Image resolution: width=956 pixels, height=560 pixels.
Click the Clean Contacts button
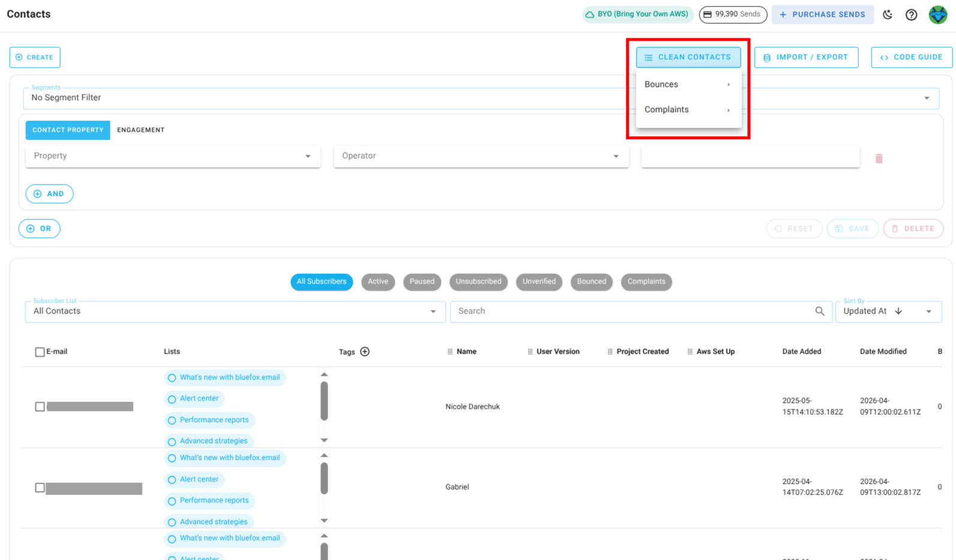[689, 58]
